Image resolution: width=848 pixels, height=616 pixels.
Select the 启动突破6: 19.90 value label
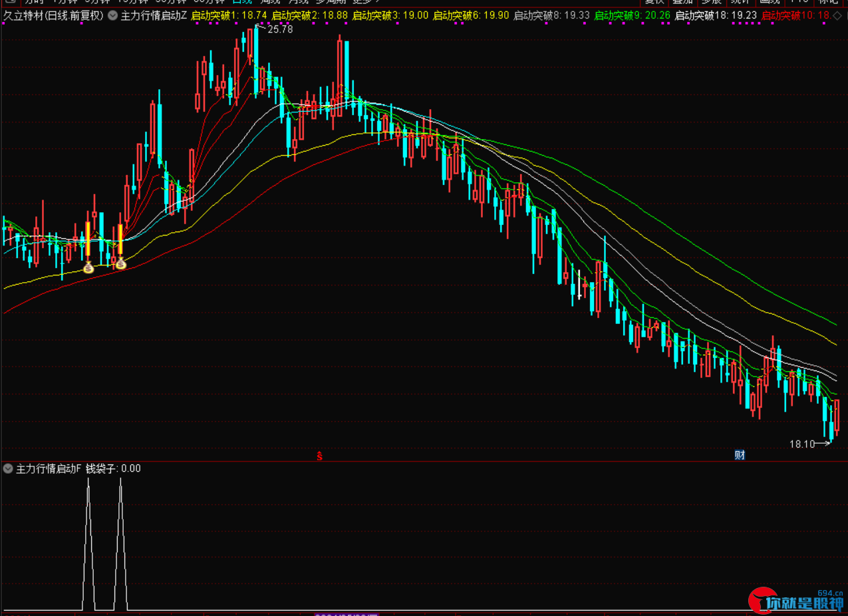(471, 16)
